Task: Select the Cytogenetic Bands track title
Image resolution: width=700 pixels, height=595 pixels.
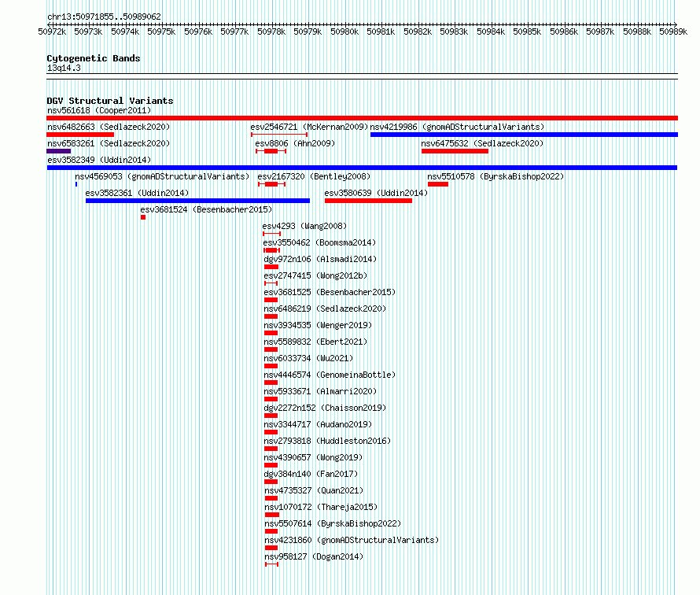Action: (94, 58)
